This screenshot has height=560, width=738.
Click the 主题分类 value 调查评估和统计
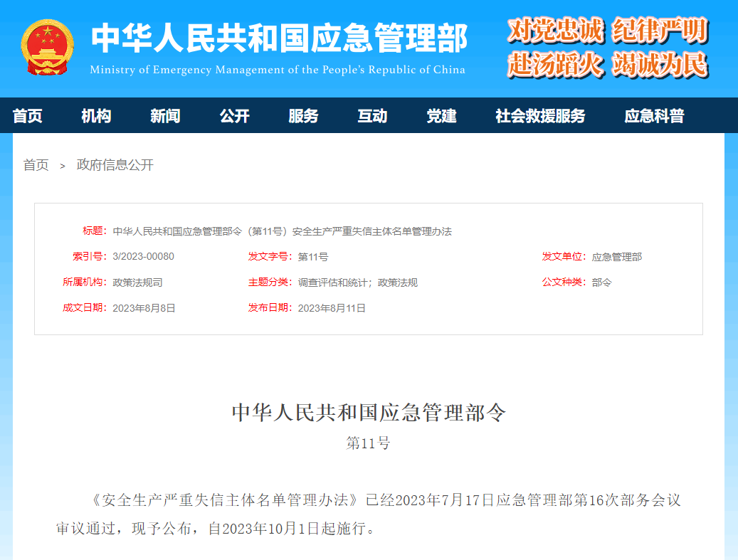point(332,282)
